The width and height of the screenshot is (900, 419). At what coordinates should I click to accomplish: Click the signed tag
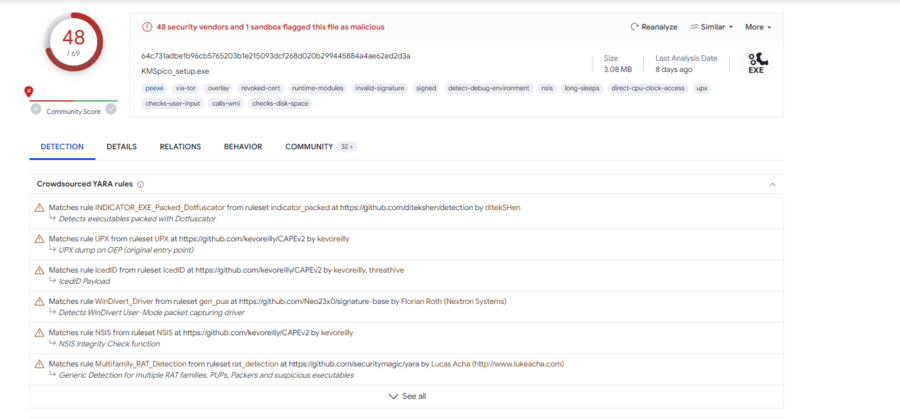click(x=426, y=88)
